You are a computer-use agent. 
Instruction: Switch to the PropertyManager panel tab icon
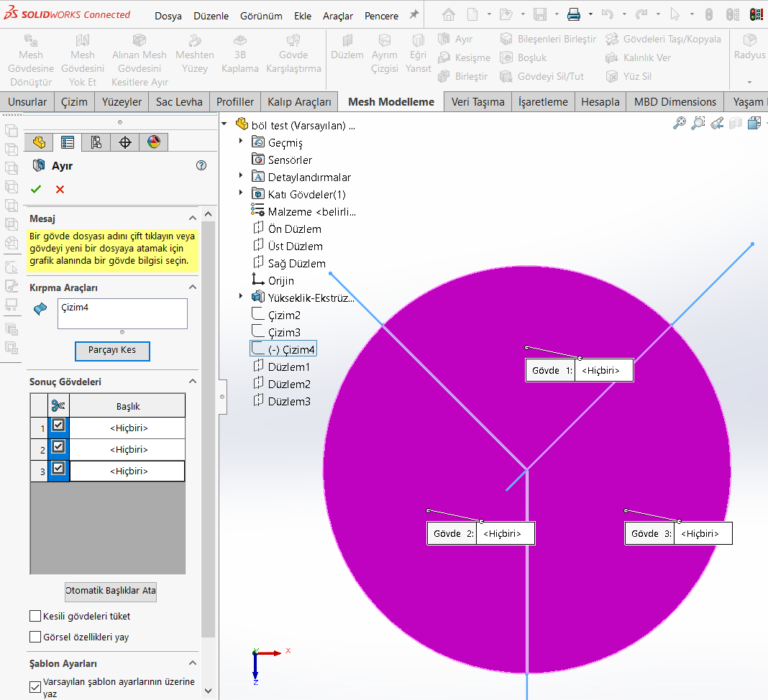click(67, 142)
